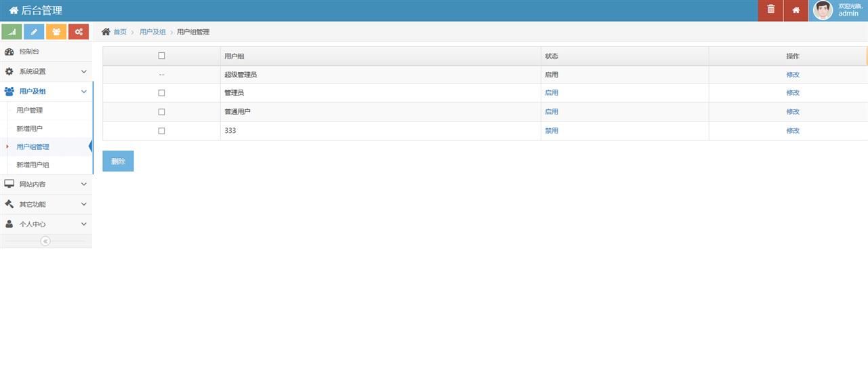The image size is (868, 367).
Task: Open 新增用户组 in the sidebar
Action: point(33,165)
